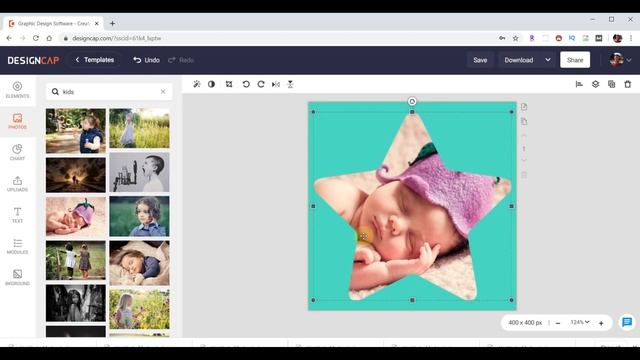640x360 pixels.
Task: Select the sleeping baby purple hat thumbnail
Action: pos(76,217)
